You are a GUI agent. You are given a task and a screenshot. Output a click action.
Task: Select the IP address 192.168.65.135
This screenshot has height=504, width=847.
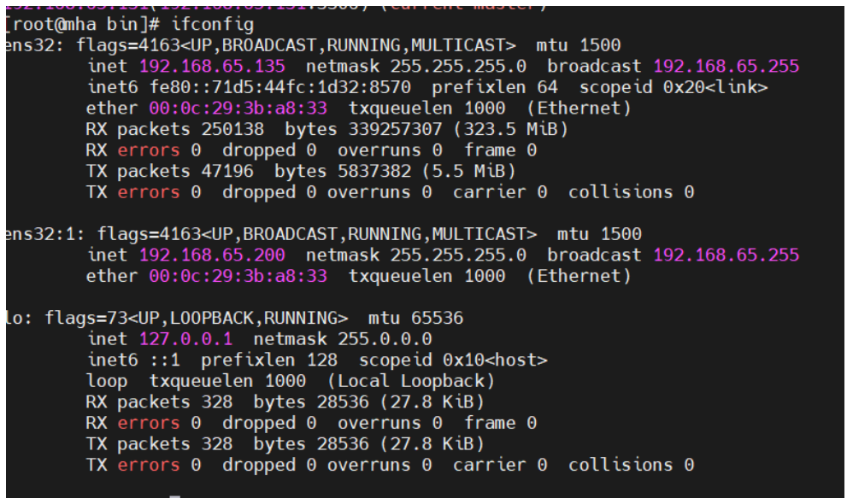(x=212, y=67)
